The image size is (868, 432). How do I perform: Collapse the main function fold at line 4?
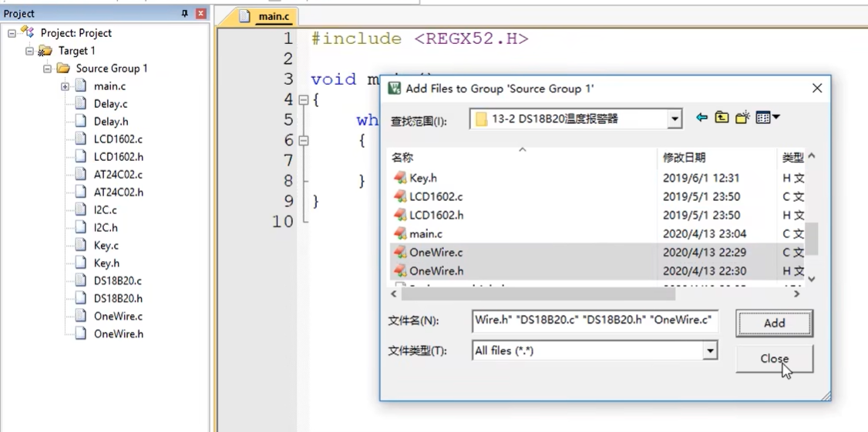(303, 100)
